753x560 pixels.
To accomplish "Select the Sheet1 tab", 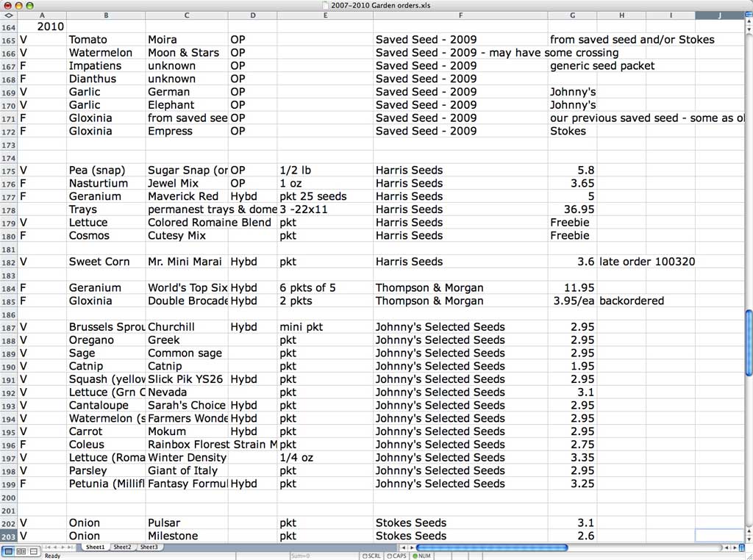I will (95, 548).
